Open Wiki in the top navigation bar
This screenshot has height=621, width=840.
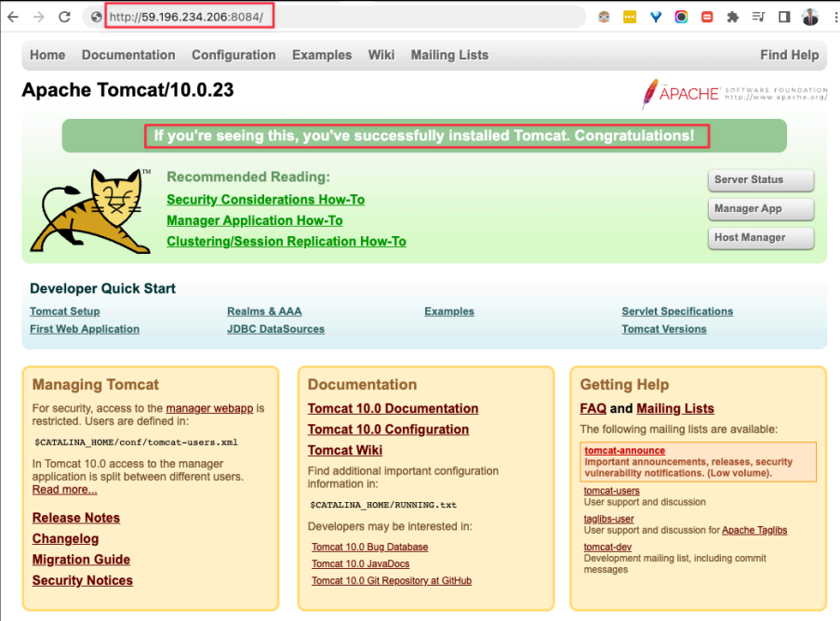[381, 55]
